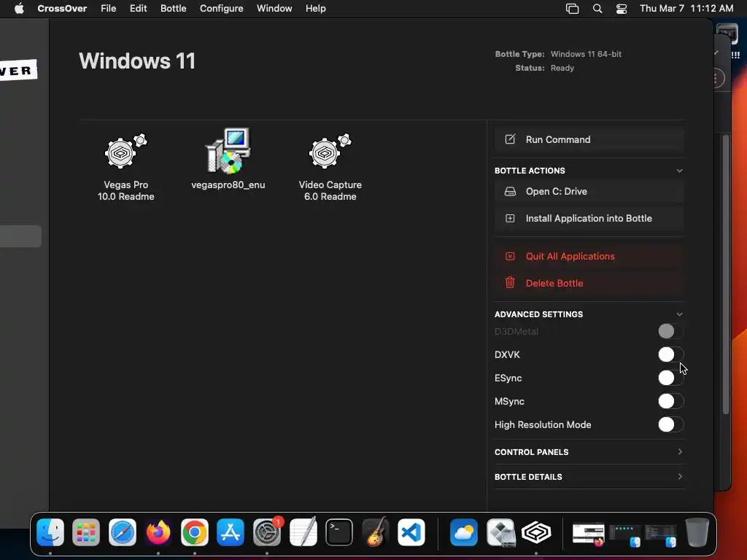
Task: Click the Install Application plus icon
Action: coord(510,219)
